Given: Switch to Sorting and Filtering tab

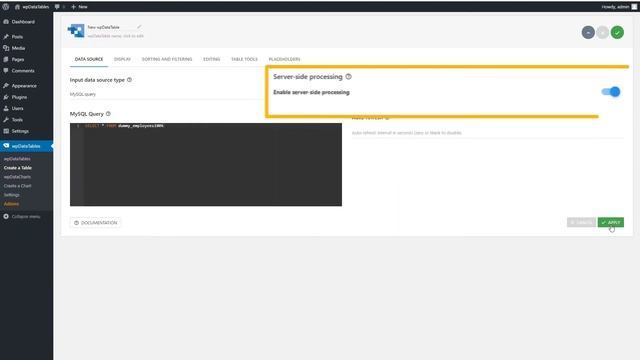Looking at the screenshot, I should pos(167,59).
